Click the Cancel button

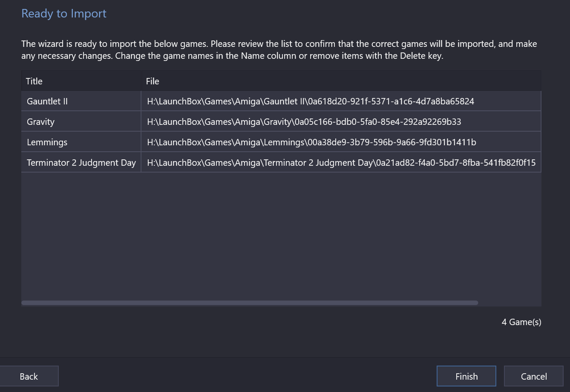[533, 376]
